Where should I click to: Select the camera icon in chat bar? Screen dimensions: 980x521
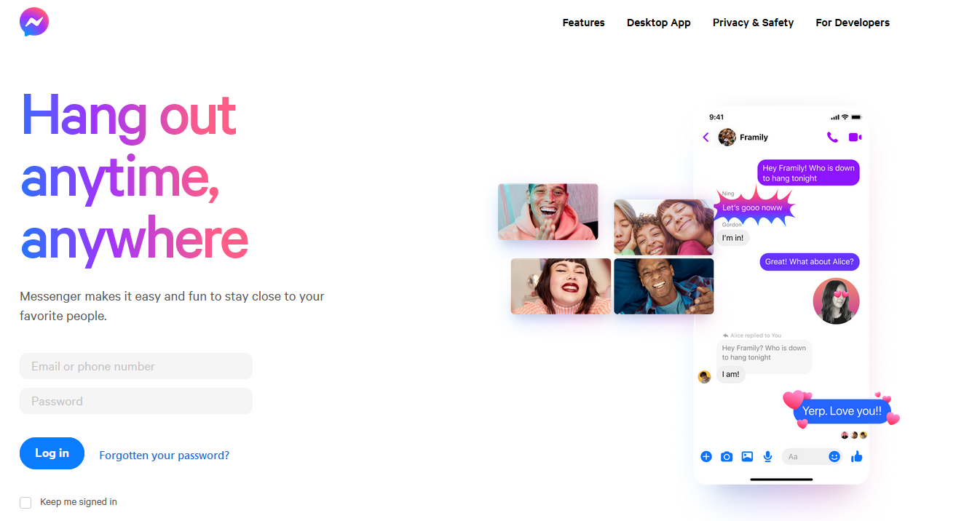click(727, 456)
